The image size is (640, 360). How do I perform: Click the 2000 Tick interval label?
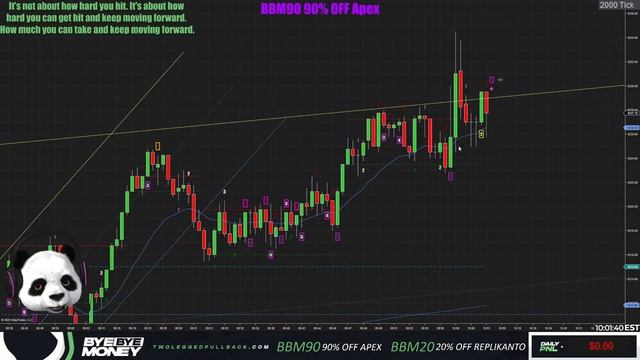[x=616, y=5]
